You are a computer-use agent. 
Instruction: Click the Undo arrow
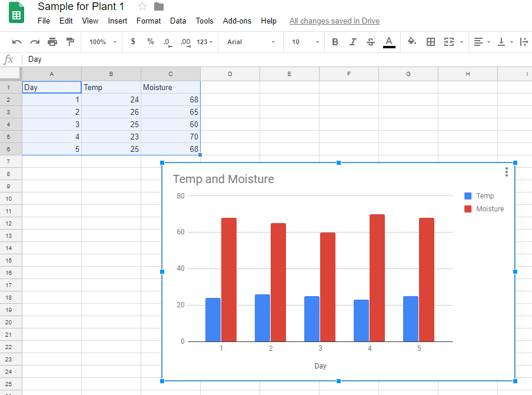pyautogui.click(x=17, y=42)
